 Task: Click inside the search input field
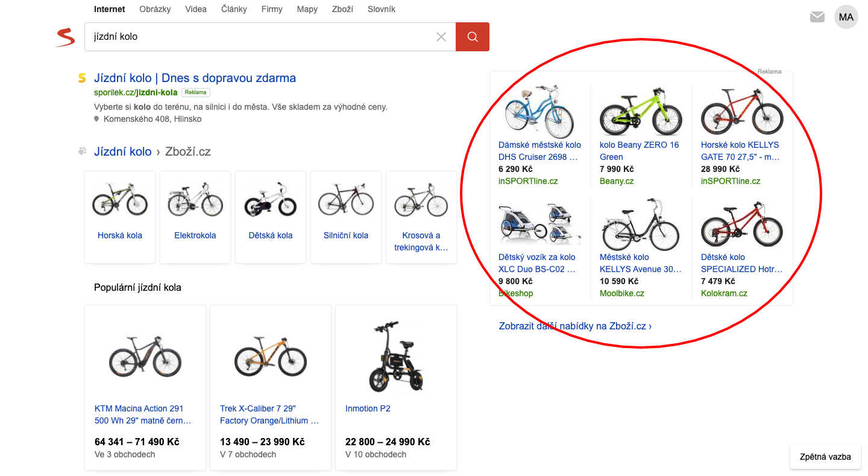click(x=259, y=37)
